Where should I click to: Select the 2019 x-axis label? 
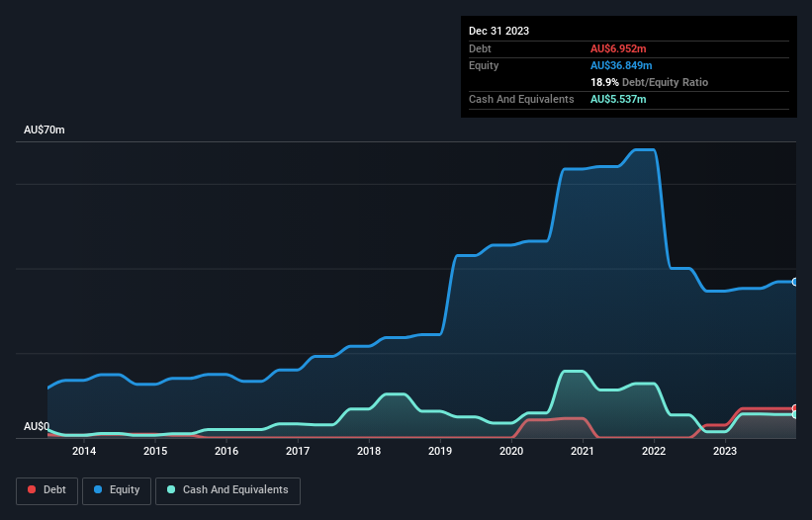[440, 451]
